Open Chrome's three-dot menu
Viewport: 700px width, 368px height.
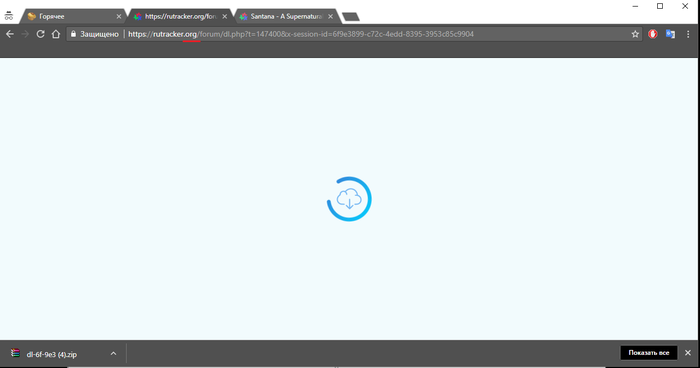tap(688, 34)
